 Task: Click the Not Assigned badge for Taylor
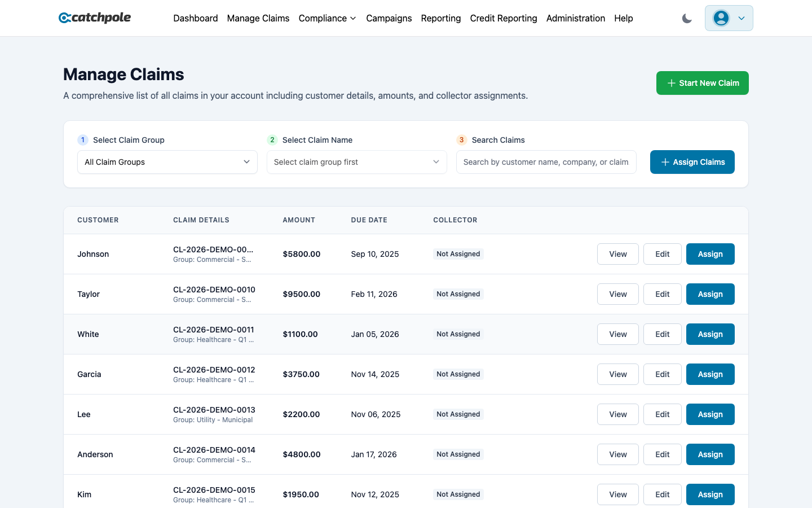tap(458, 294)
